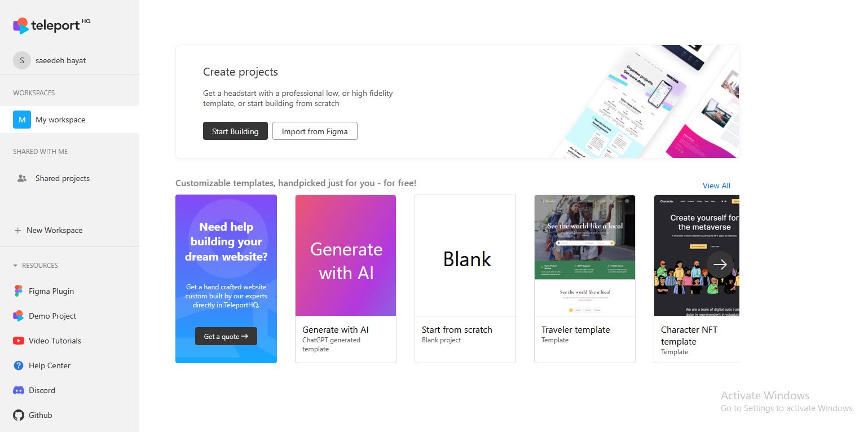Image resolution: width=868 pixels, height=432 pixels.
Task: Open the View All templates link
Action: point(716,186)
